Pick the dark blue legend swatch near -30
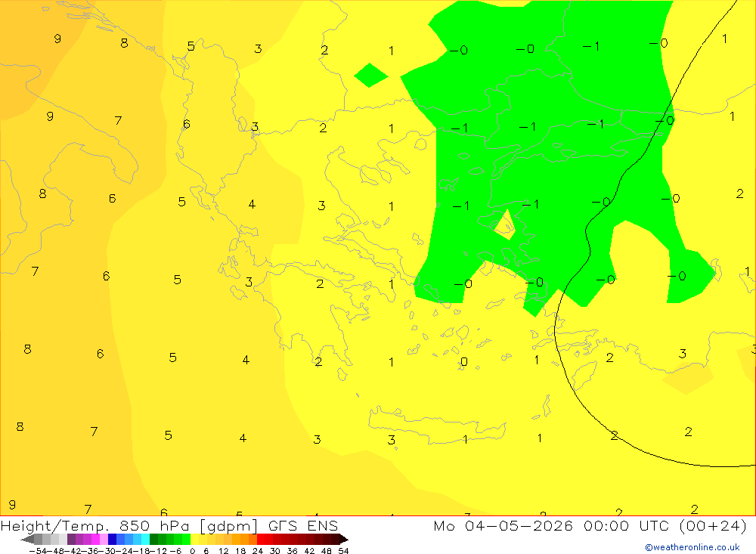Image resolution: width=756 pixels, height=554 pixels. pyautogui.click(x=113, y=539)
